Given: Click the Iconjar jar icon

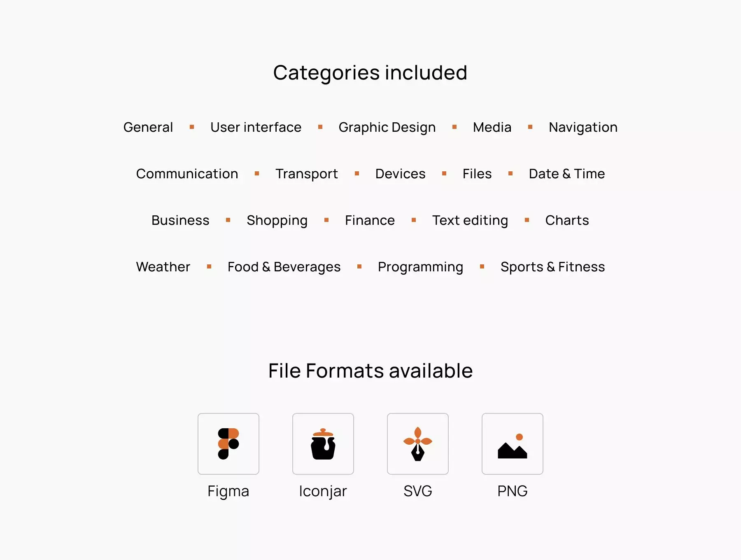Looking at the screenshot, I should click(323, 444).
